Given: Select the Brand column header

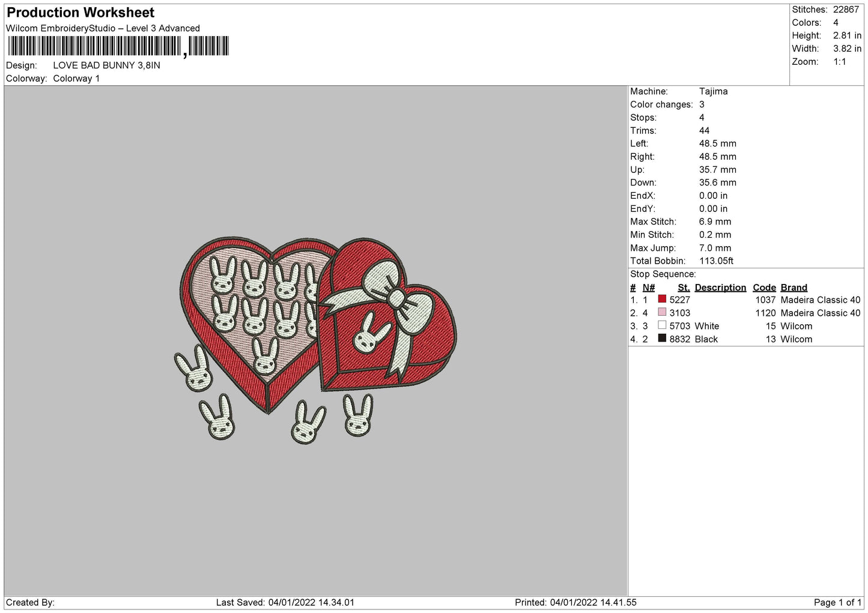Looking at the screenshot, I should [794, 288].
